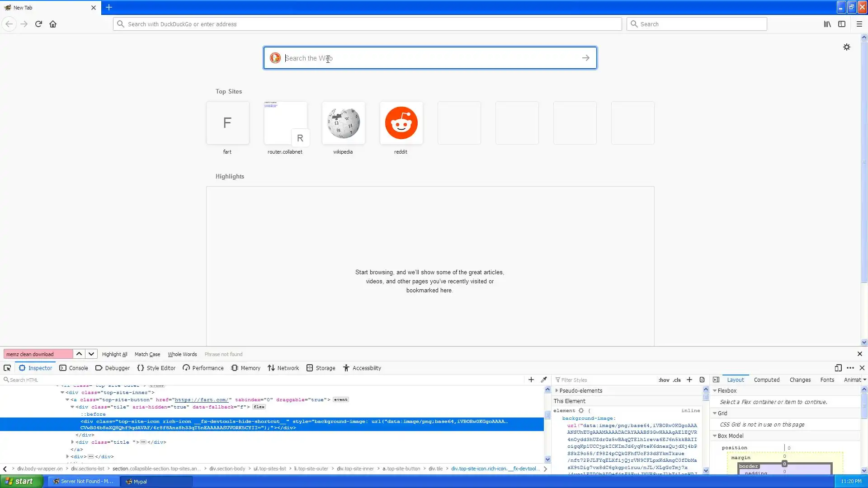
Task: Click the Home button
Action: pos(53,24)
